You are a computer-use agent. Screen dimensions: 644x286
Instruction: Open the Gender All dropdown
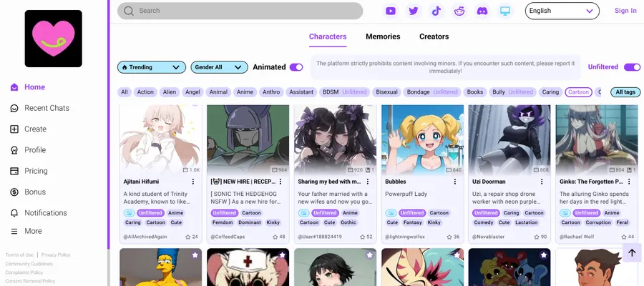coord(220,67)
